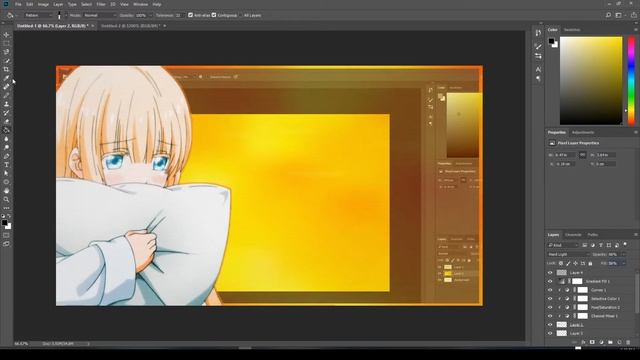The image size is (640, 360).
Task: Switch to the second Untitled document tab
Action: pos(130,26)
